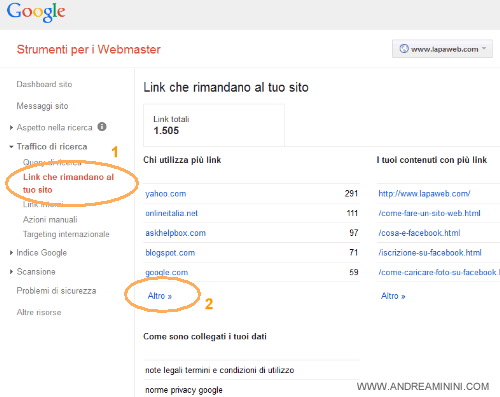This screenshot has width=500, height=397.
Task: Open the www.lapaweb.com site selector dropdown
Action: 442,49
